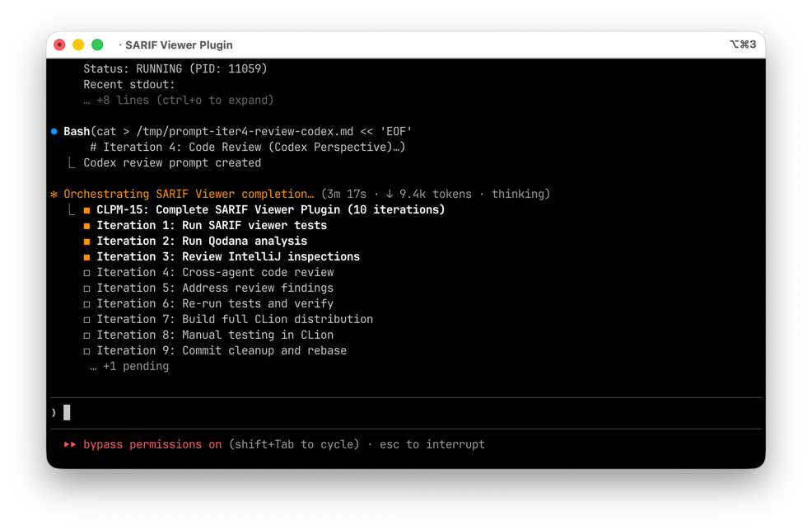This screenshot has height=530, width=812.
Task: Click 'Iteration 4: Cross-agent code review' text
Action: (x=216, y=273)
